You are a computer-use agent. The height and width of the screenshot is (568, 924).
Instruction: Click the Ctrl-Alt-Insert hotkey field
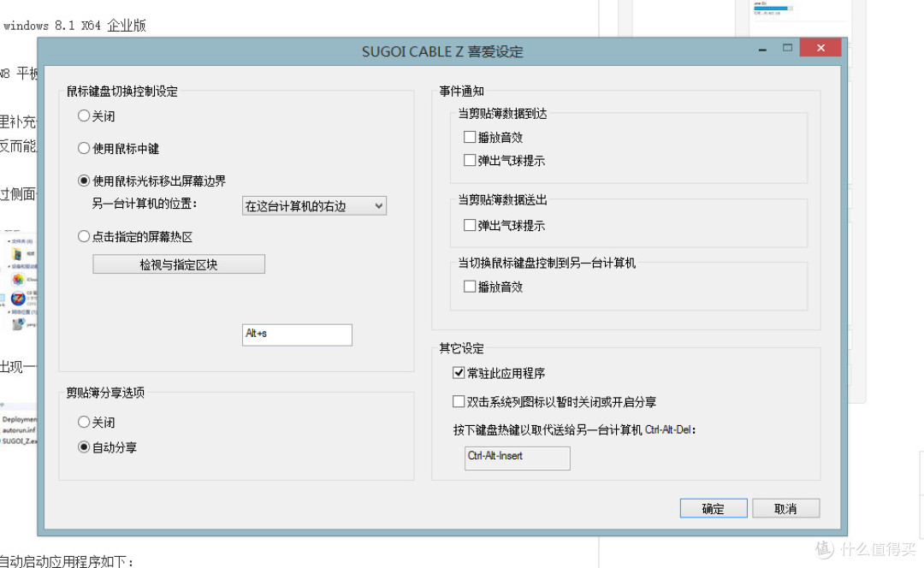518,459
